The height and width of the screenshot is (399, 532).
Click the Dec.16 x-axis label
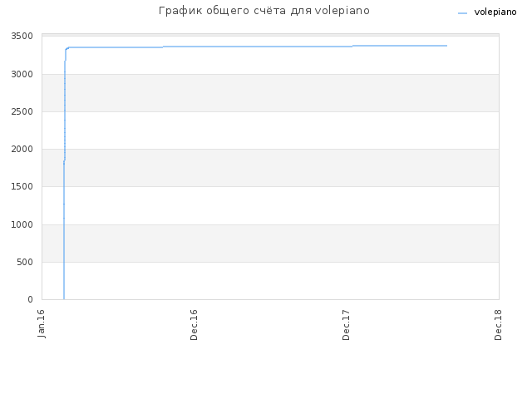click(194, 325)
